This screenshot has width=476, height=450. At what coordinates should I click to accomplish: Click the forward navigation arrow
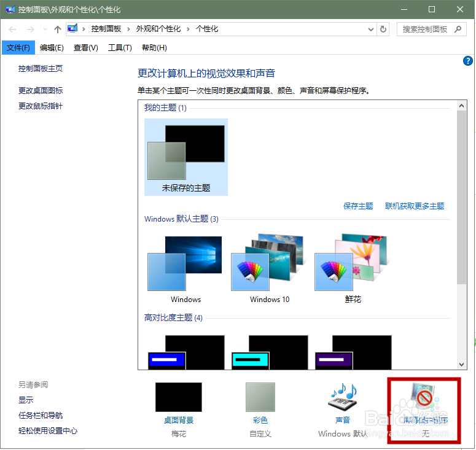click(x=30, y=29)
